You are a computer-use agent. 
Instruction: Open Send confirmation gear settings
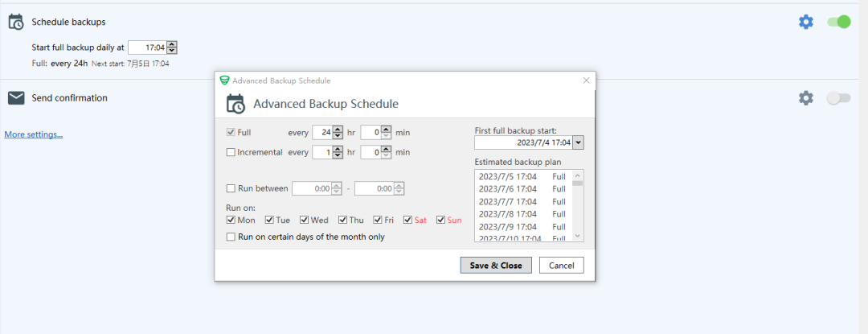[805, 98]
